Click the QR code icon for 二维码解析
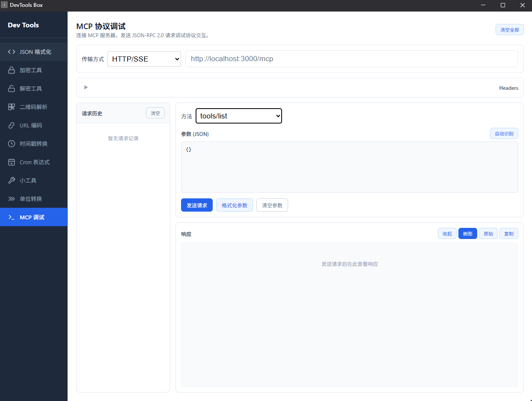The height and width of the screenshot is (401, 532). coord(12,107)
